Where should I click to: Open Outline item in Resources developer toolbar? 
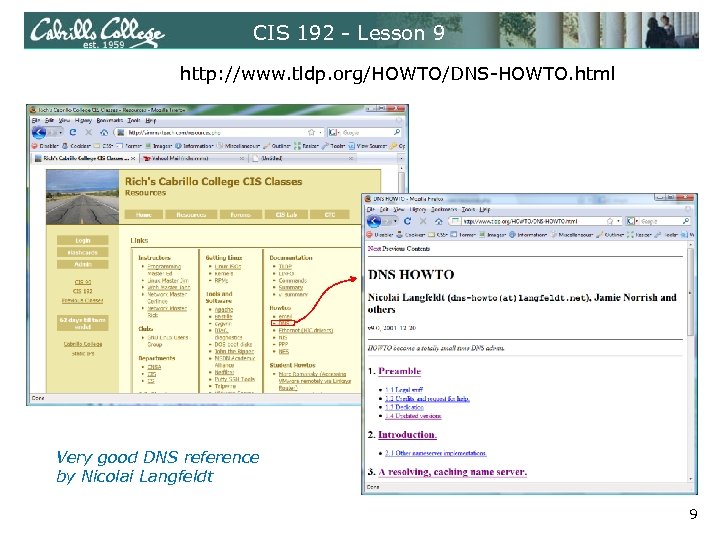point(277,146)
